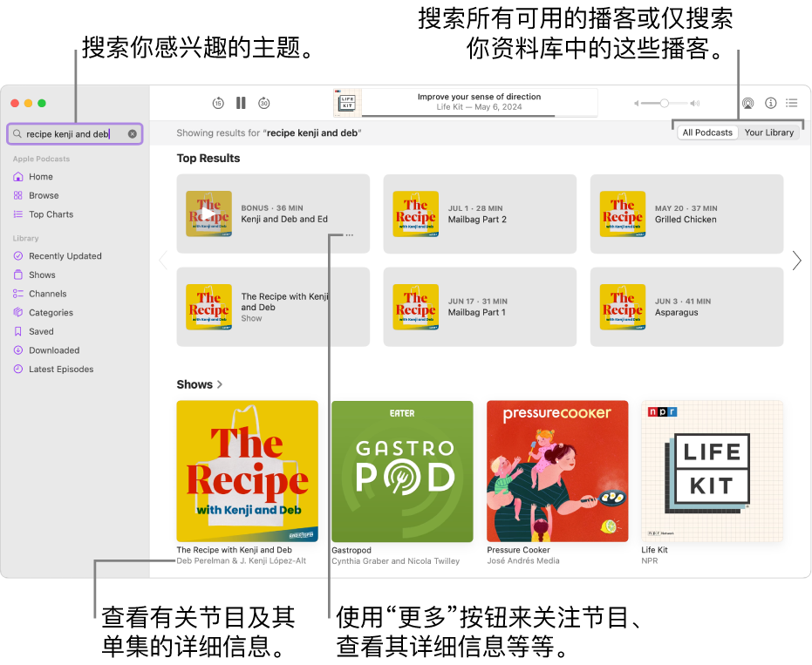
Task: Click the Gastropod show title
Action: coord(351,550)
